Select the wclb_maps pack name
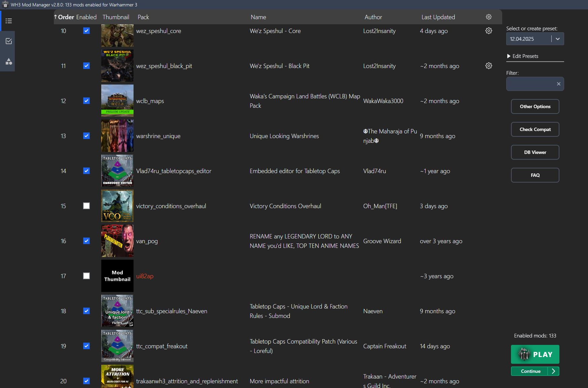This screenshot has width=588, height=388. pos(150,101)
